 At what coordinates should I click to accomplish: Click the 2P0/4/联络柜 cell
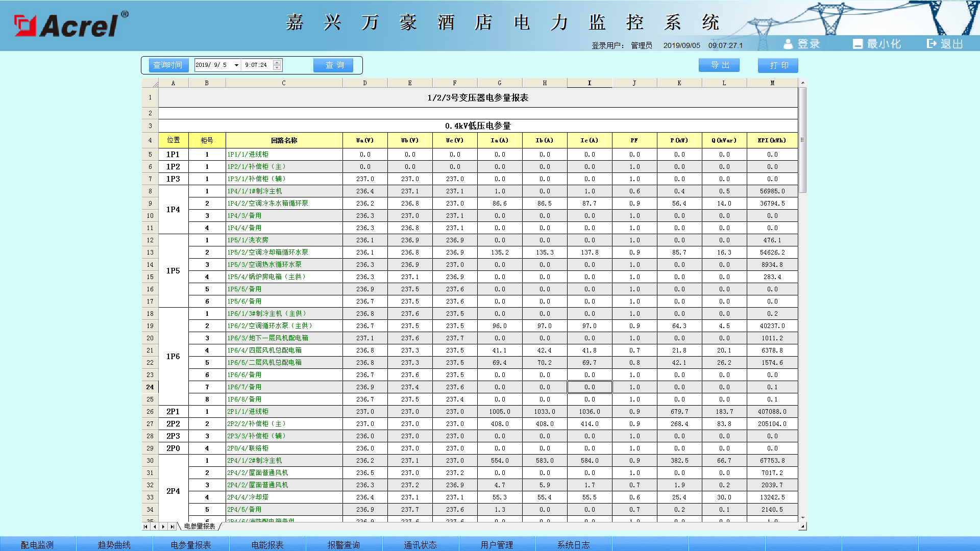tap(284, 448)
